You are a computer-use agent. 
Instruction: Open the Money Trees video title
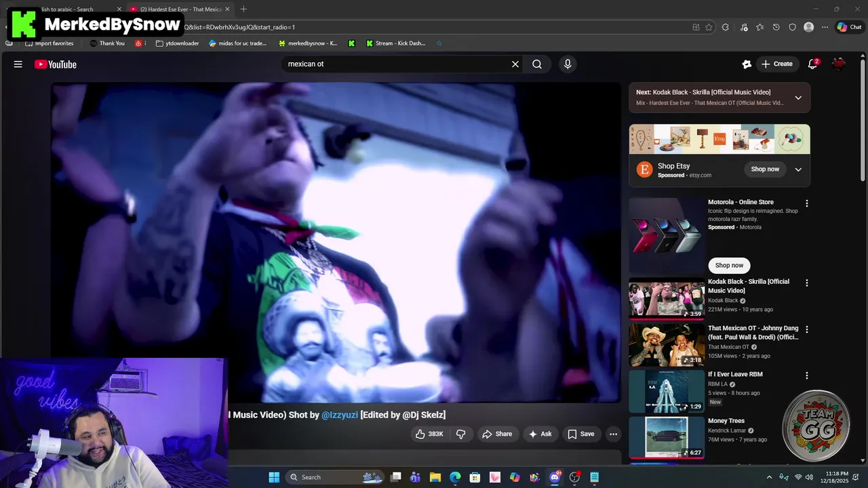(x=726, y=421)
